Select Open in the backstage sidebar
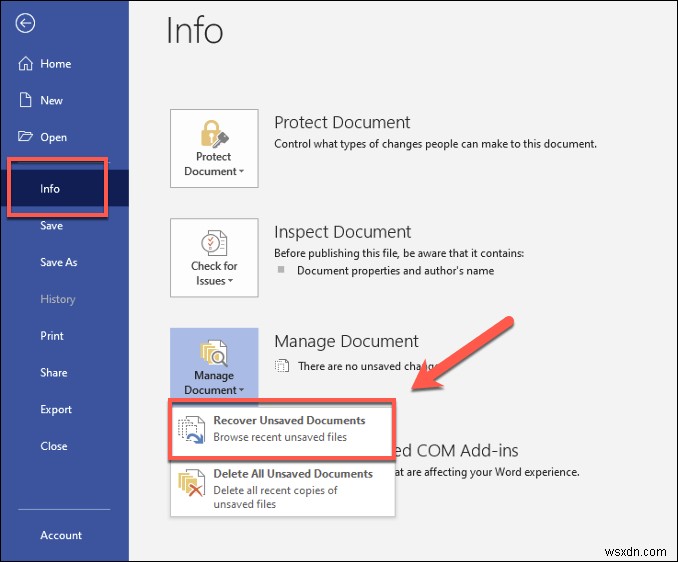The image size is (678, 562). click(64, 137)
